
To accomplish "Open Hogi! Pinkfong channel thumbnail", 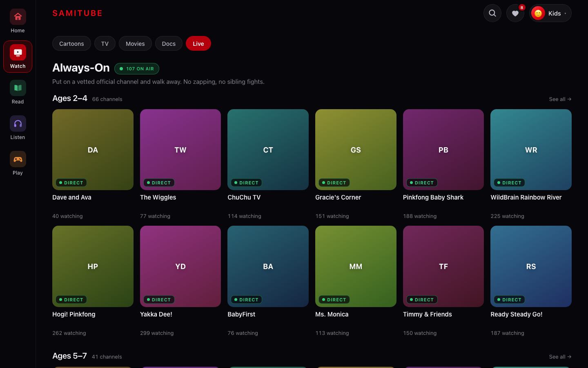I will (93, 266).
